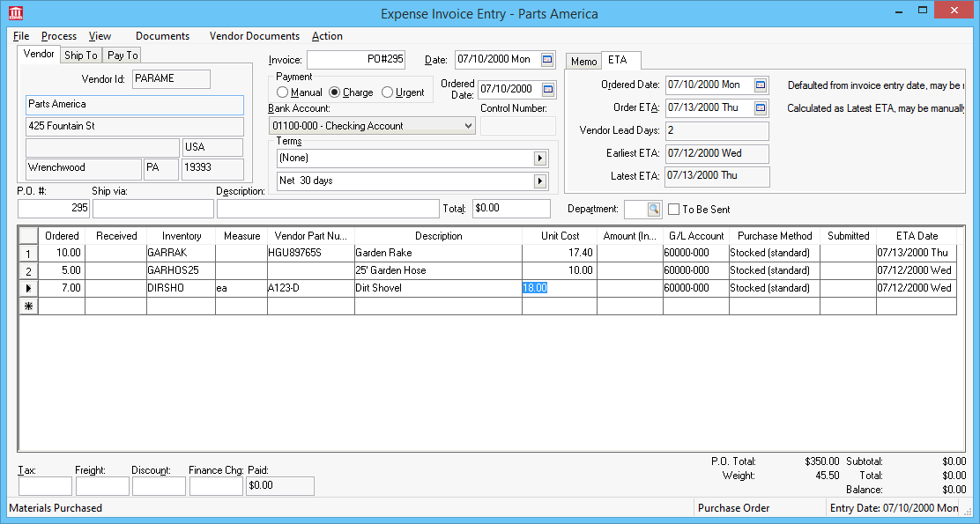Viewport: 980px width, 524px height.
Task: Click the Garden Rake description cell
Action: point(439,253)
